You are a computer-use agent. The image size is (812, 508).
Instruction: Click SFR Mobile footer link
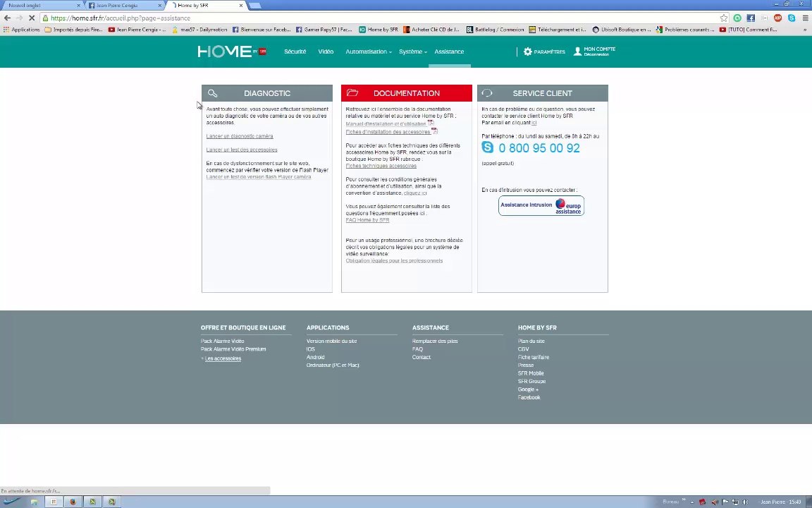pyautogui.click(x=531, y=373)
